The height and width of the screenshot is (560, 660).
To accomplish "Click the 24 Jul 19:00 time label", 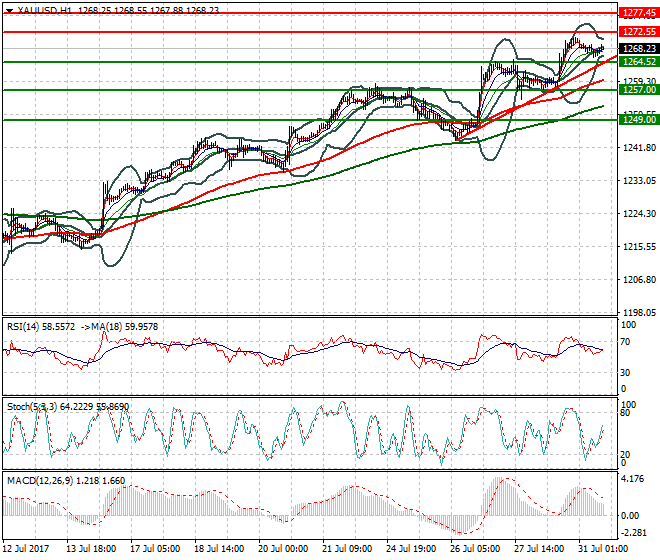I will coord(411,549).
